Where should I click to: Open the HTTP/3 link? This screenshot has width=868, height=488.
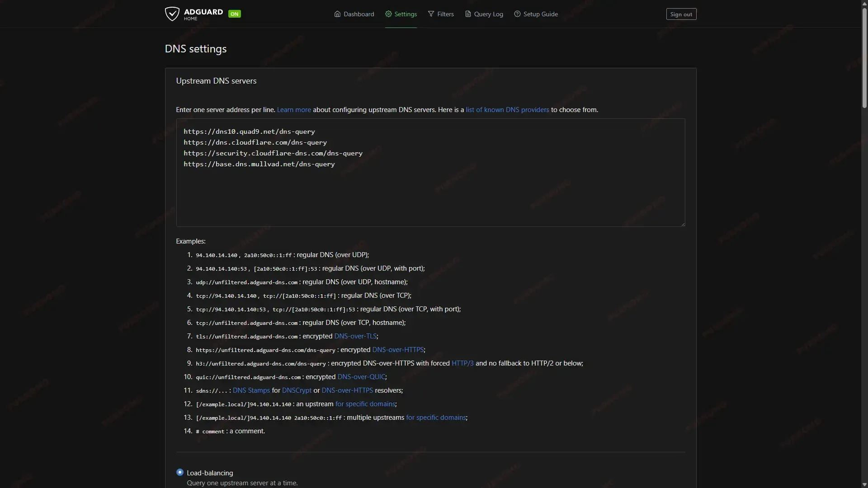pyautogui.click(x=462, y=363)
